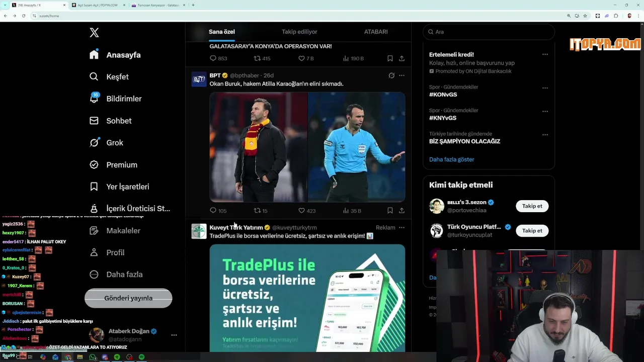Screen dimensions: 644x362
Task: Switch to ATABARI tab
Action: click(x=376, y=32)
